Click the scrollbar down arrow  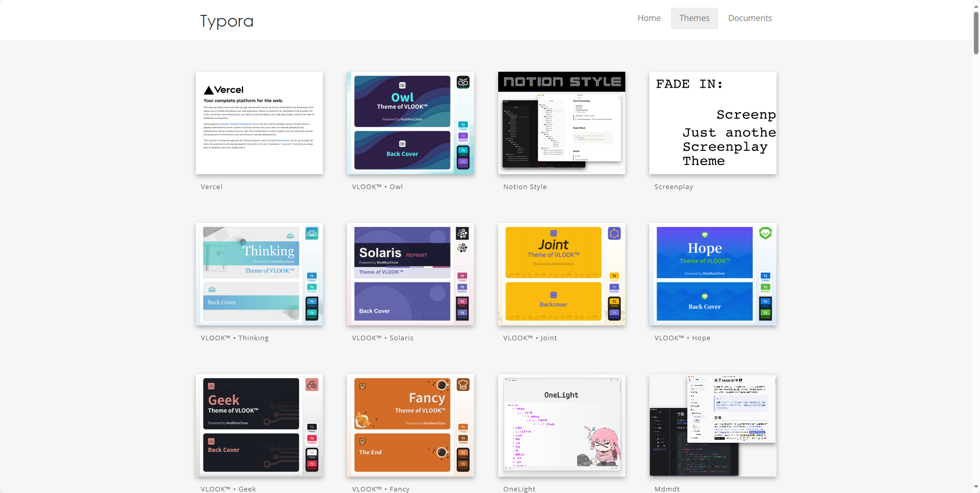[x=976, y=487]
